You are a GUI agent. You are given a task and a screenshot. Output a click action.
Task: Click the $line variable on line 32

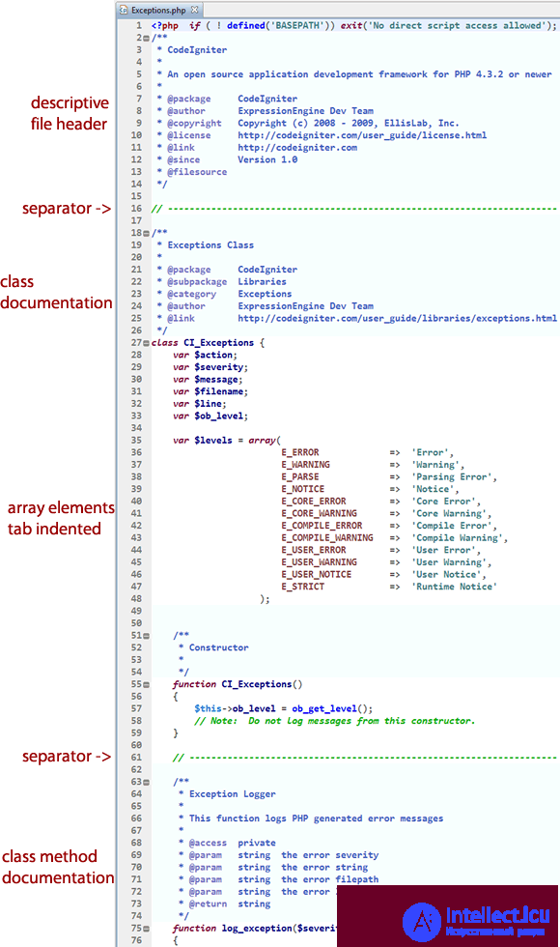[210, 404]
